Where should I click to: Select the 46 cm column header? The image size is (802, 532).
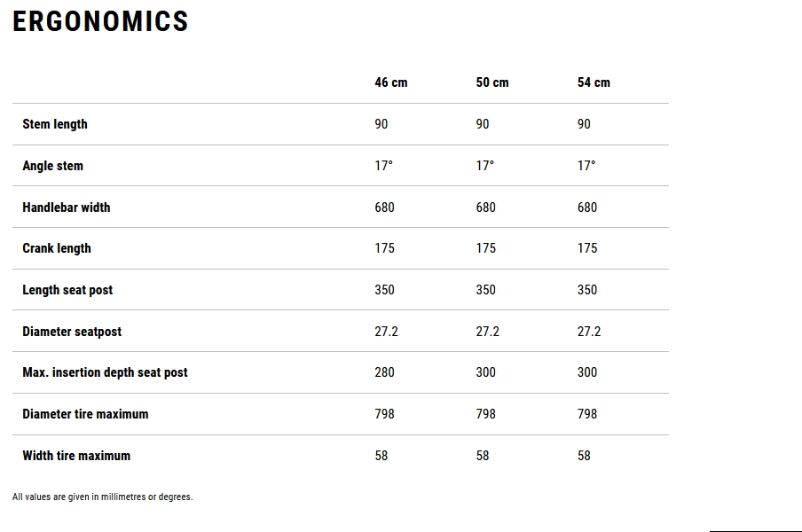coord(390,82)
